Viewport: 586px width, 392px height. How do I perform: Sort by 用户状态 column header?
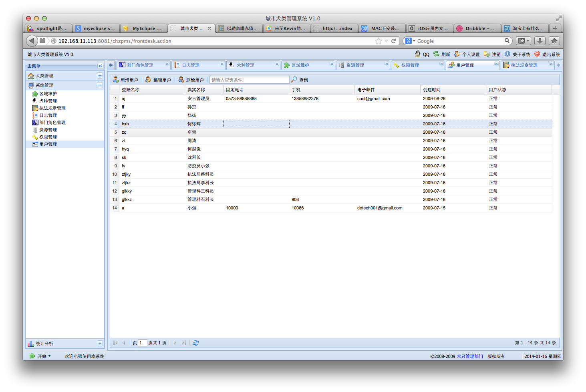click(519, 90)
